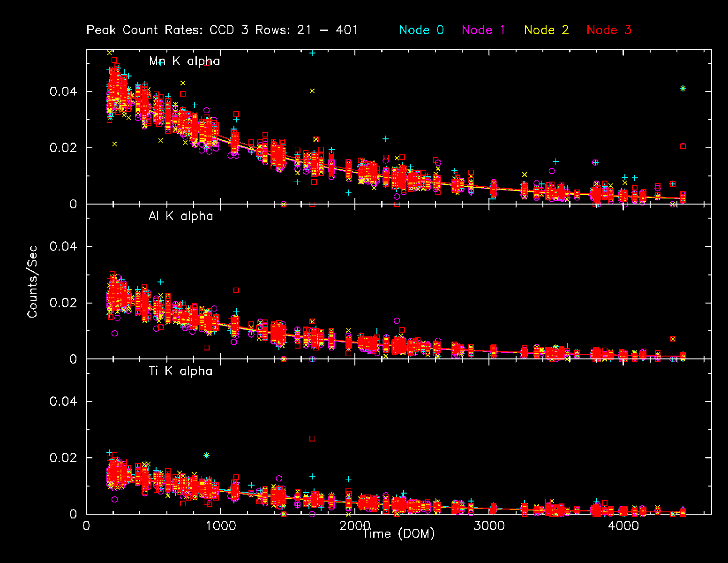Select the 'Mn K alpha' panel label

pos(184,61)
